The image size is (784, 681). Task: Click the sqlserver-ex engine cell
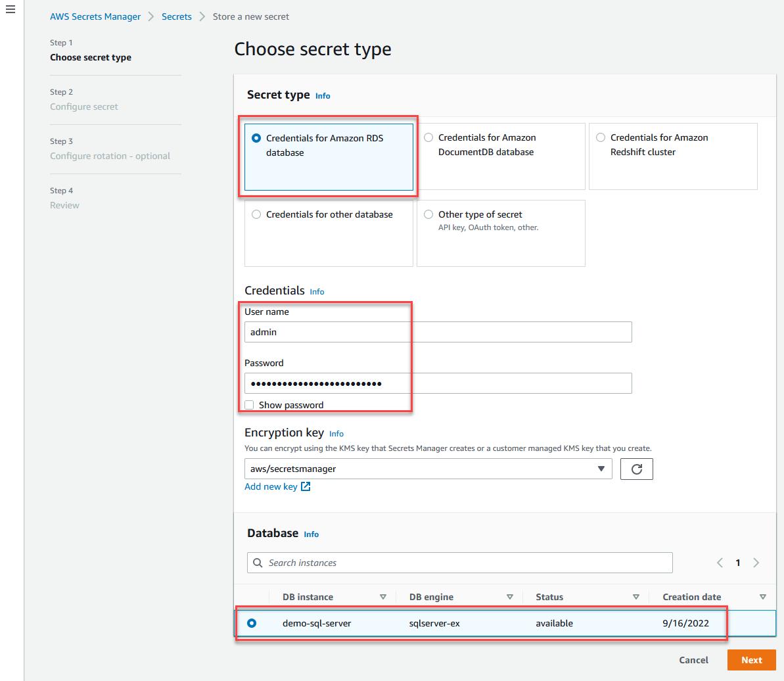(434, 624)
